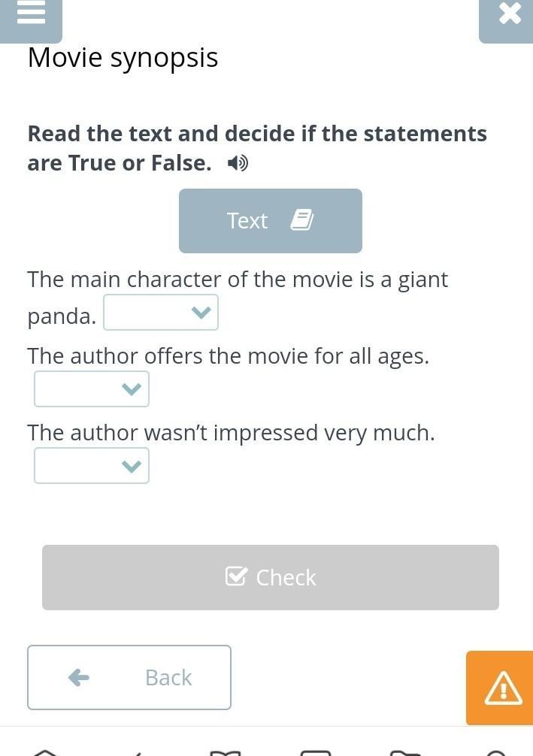Screen dimensions: 533x756
Task: Expand the dropdown for the giant panda statement
Action: 161,313
